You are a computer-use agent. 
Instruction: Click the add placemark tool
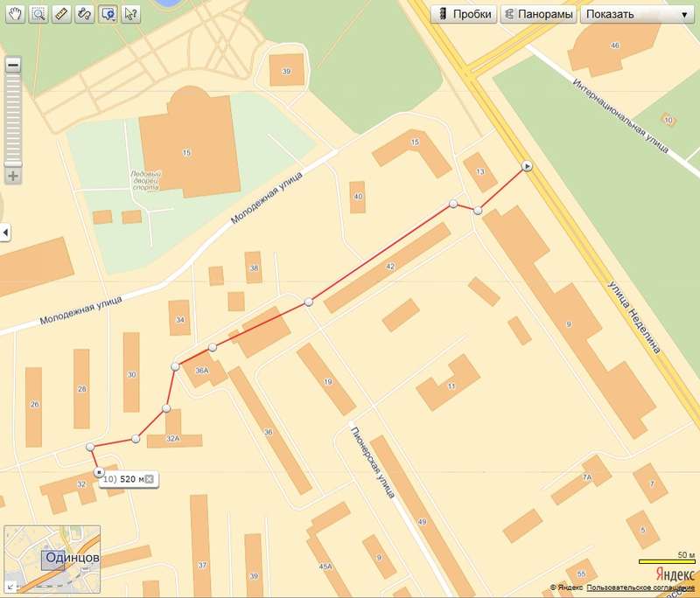click(x=108, y=14)
